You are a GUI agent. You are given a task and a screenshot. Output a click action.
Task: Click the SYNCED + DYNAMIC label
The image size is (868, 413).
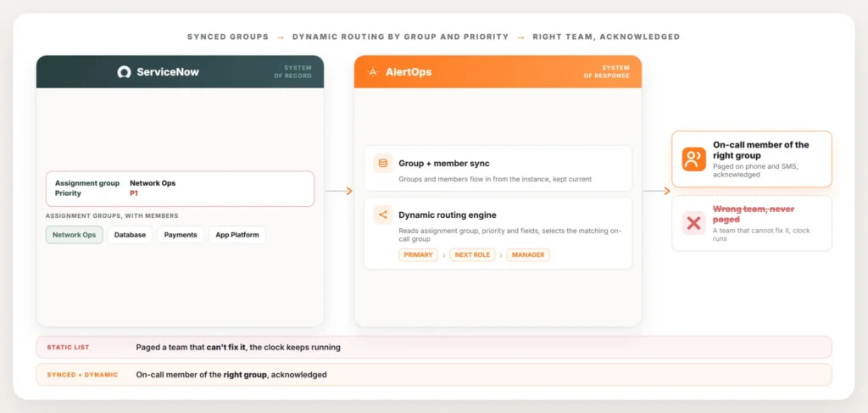pyautogui.click(x=82, y=375)
